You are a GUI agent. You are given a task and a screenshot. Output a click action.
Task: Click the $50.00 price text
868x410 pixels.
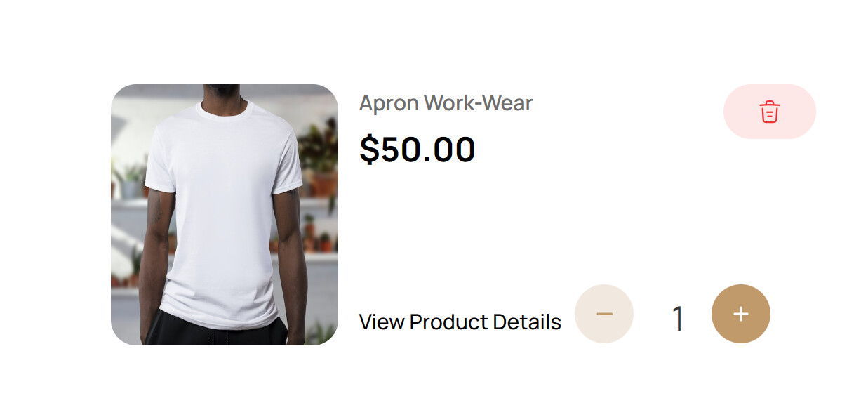(x=418, y=149)
